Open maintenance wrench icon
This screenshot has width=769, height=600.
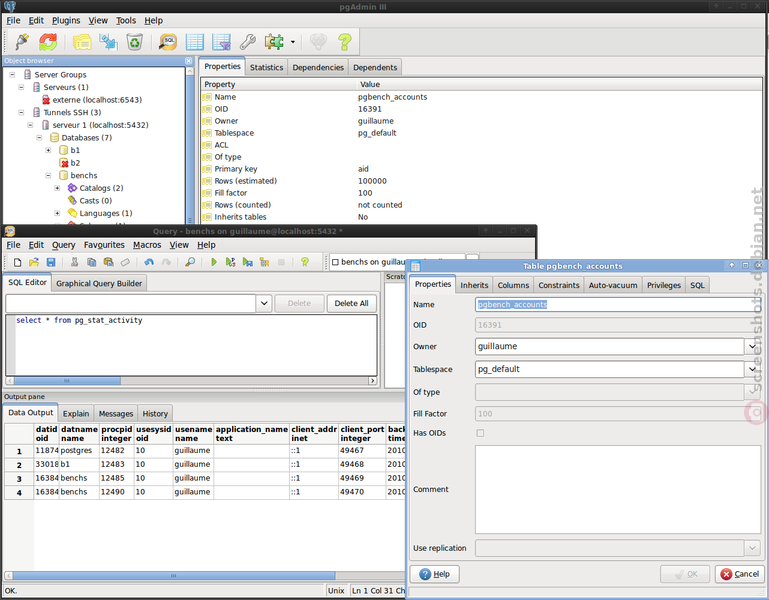click(x=248, y=42)
